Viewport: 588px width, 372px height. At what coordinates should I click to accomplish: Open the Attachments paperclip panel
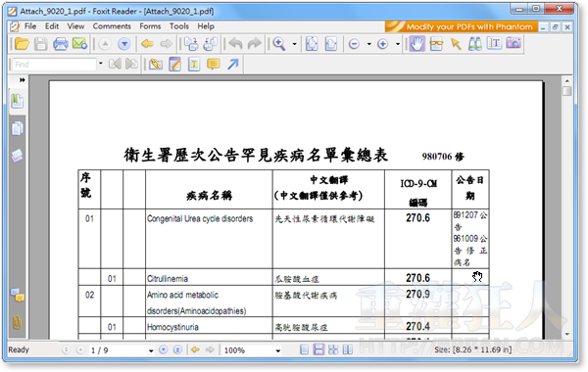click(x=17, y=322)
